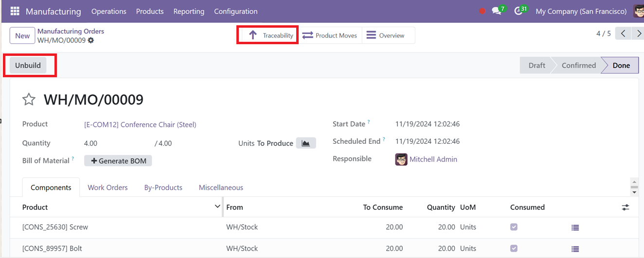Click the 4 / 5 pager counter
The width and height of the screenshot is (644, 258).
(x=604, y=34)
